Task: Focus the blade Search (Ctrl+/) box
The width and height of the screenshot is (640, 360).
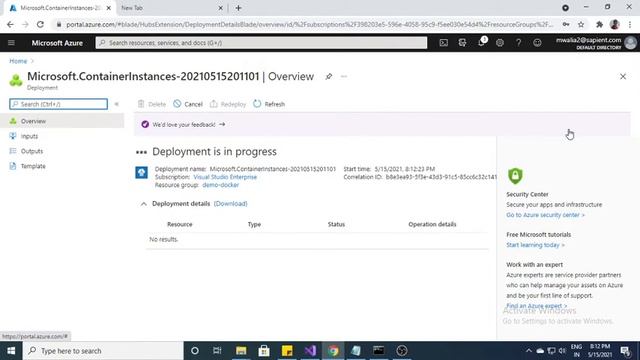Action: coord(58,104)
